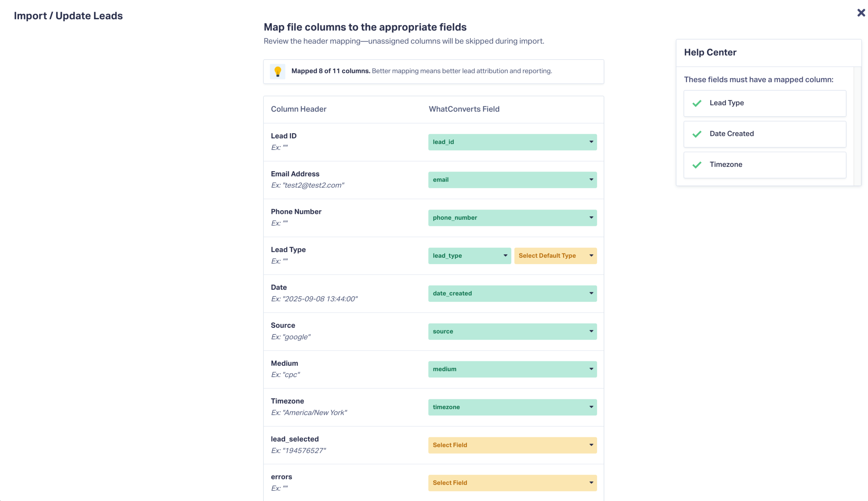
Task: Close the Import / Update Leads dialog
Action: (861, 13)
